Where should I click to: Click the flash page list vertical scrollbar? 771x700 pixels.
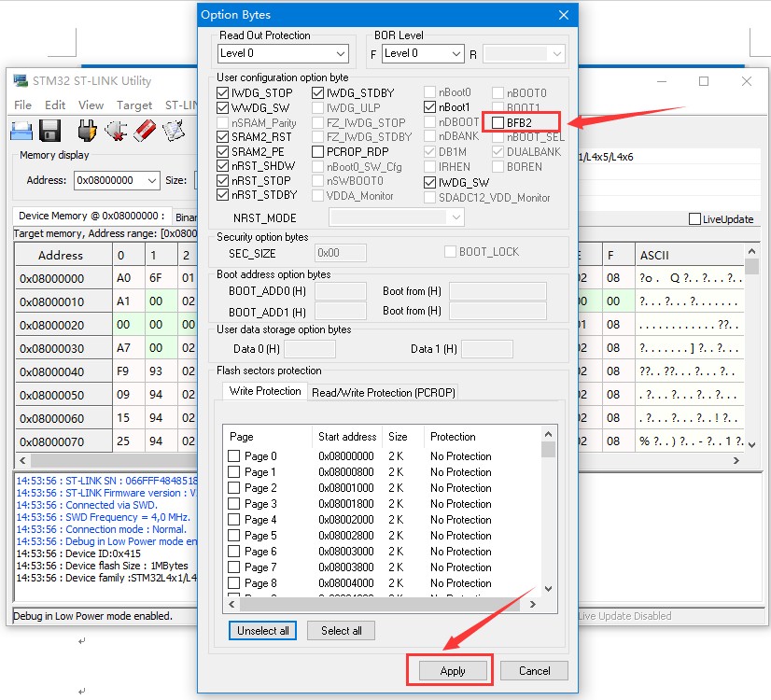coord(548,513)
